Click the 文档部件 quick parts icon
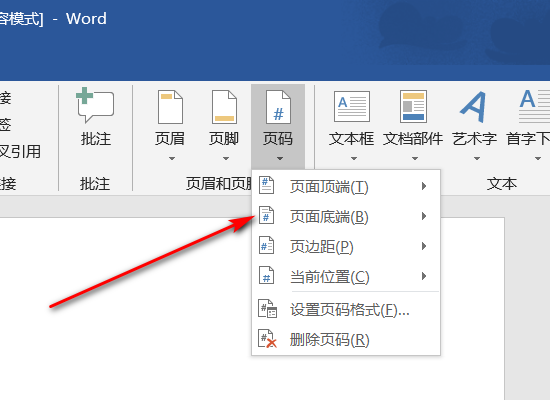The height and width of the screenshot is (400, 550). coord(413,106)
